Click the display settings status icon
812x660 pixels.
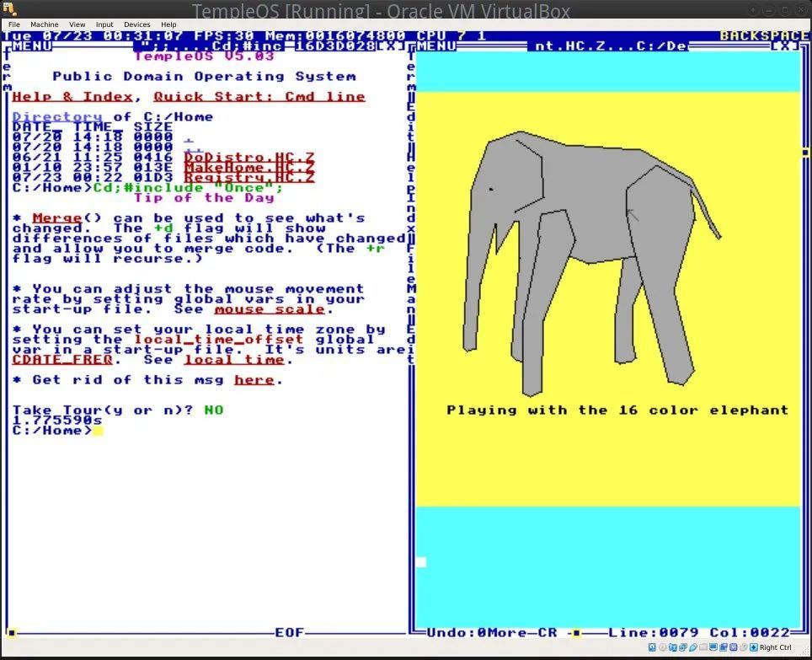(713, 647)
